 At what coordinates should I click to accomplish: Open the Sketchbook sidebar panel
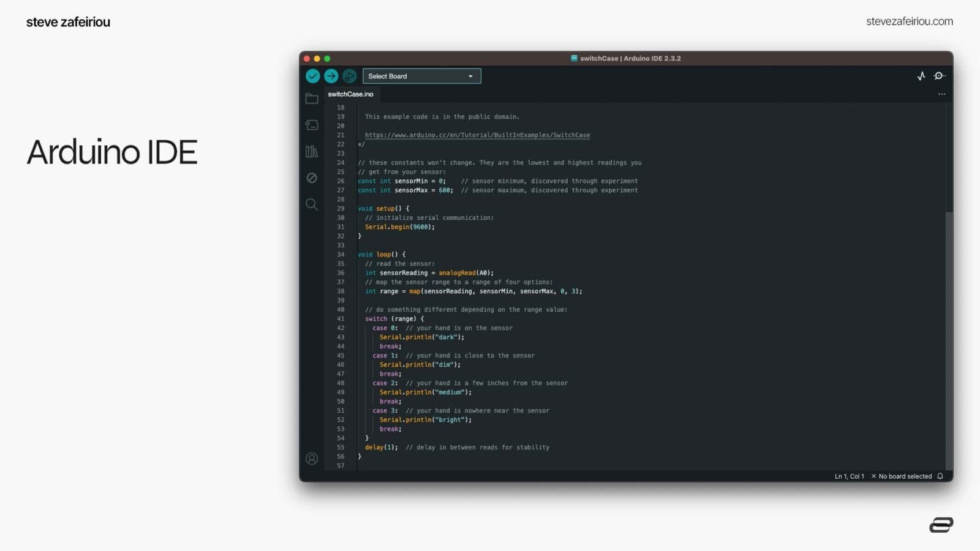(312, 98)
